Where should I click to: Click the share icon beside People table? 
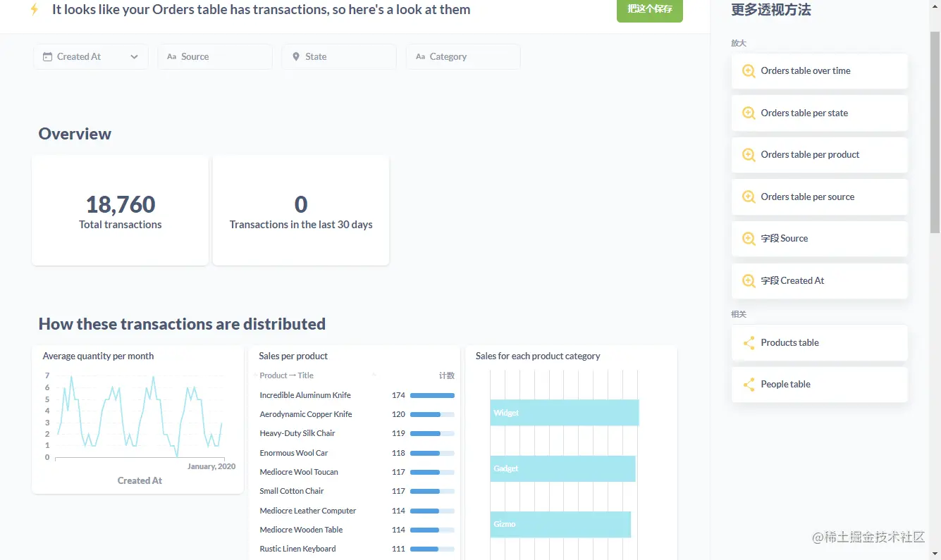point(749,385)
